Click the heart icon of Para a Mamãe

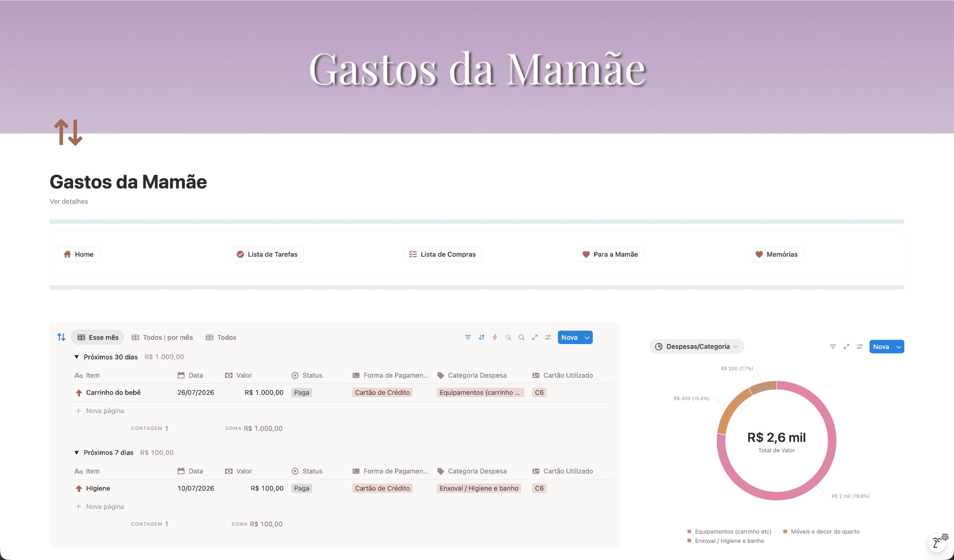(x=586, y=254)
